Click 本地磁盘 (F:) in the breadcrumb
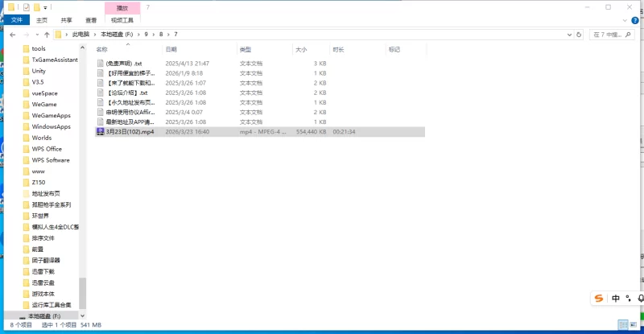 point(117,35)
